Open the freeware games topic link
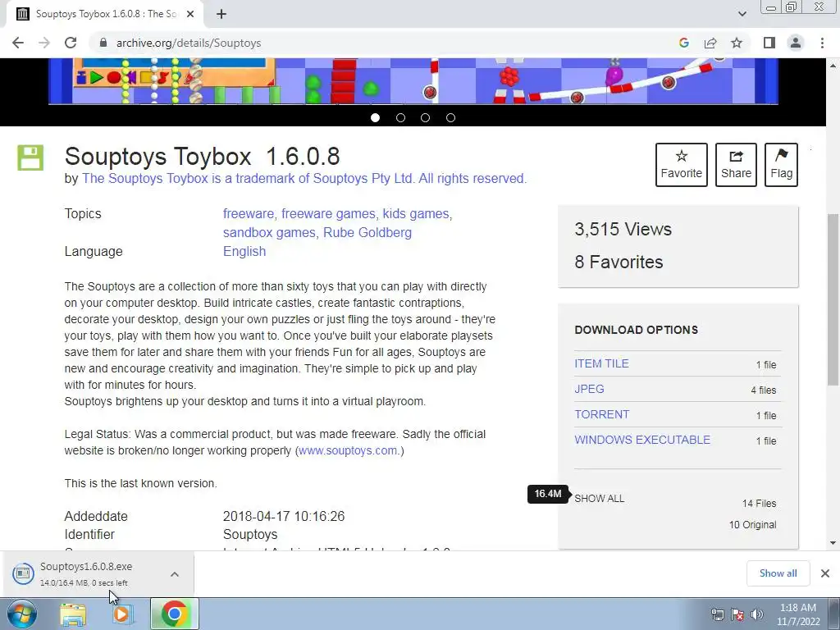 pos(328,214)
